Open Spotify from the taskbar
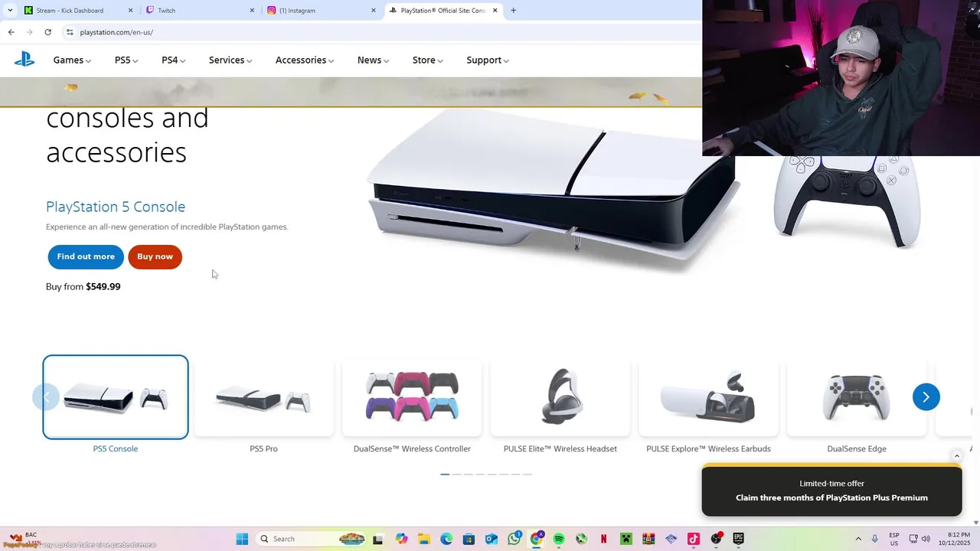 tap(559, 539)
